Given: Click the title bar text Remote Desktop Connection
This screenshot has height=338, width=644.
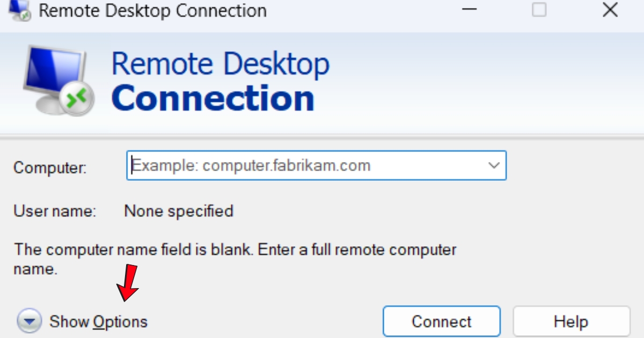Looking at the screenshot, I should point(152,11).
